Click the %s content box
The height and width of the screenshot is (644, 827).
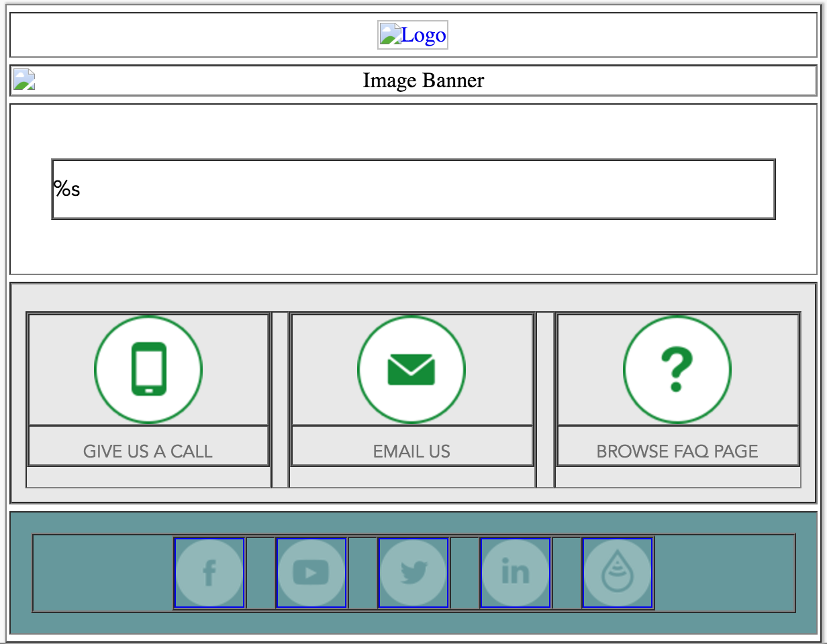[413, 189]
